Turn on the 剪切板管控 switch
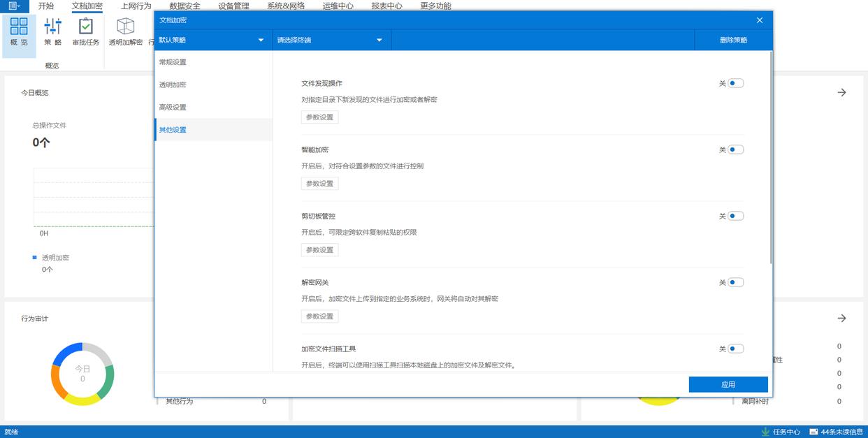 point(735,216)
